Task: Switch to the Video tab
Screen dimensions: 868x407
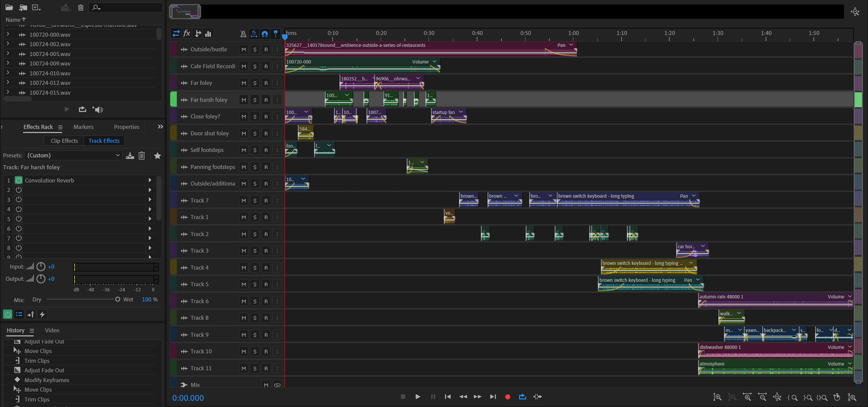Action: tap(52, 330)
